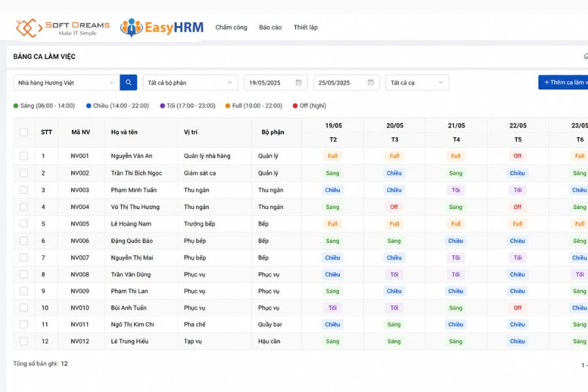
Task: Open the Chấm công menu
Action: (231, 27)
